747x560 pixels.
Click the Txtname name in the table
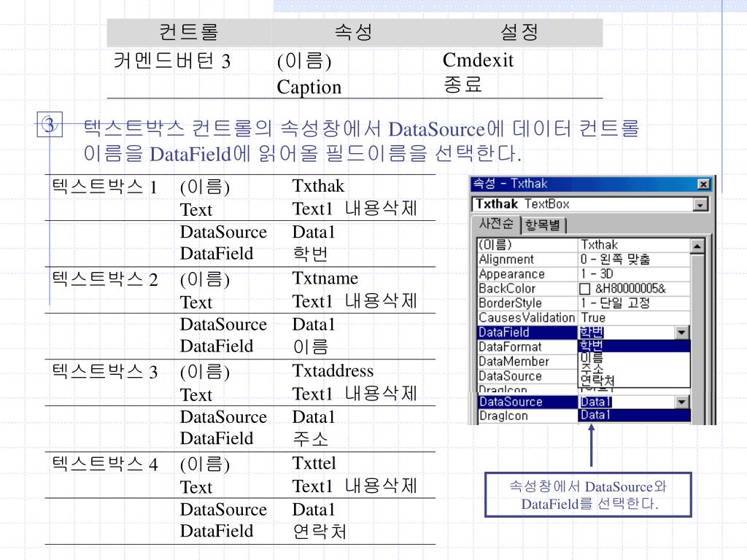[x=325, y=279]
